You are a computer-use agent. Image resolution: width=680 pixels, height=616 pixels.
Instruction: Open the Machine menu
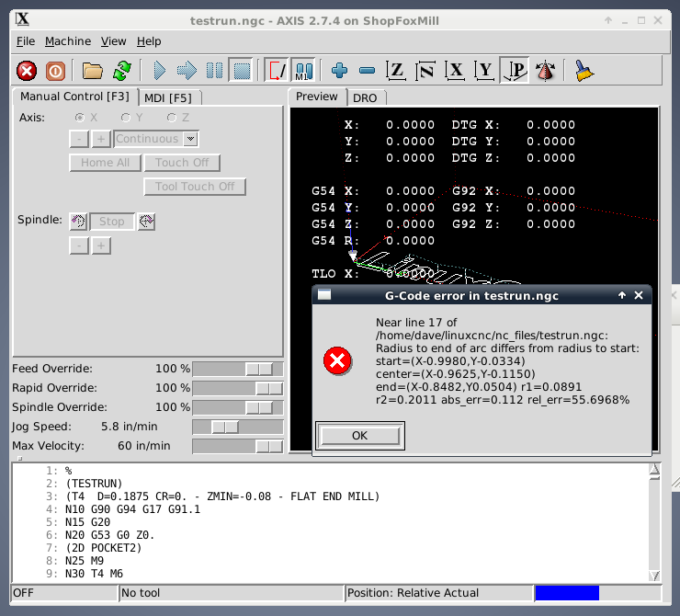point(68,41)
